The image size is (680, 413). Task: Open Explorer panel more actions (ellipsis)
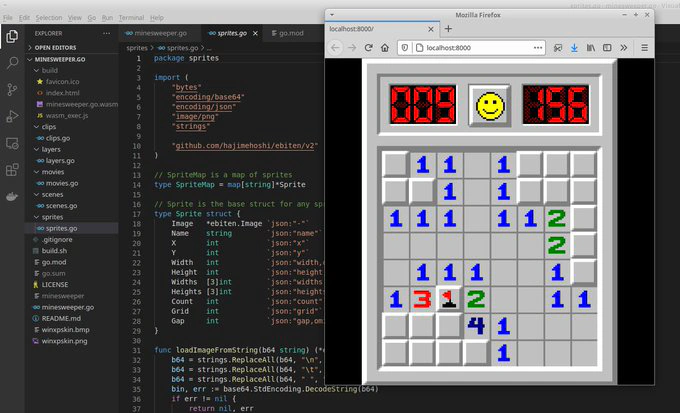coord(106,33)
